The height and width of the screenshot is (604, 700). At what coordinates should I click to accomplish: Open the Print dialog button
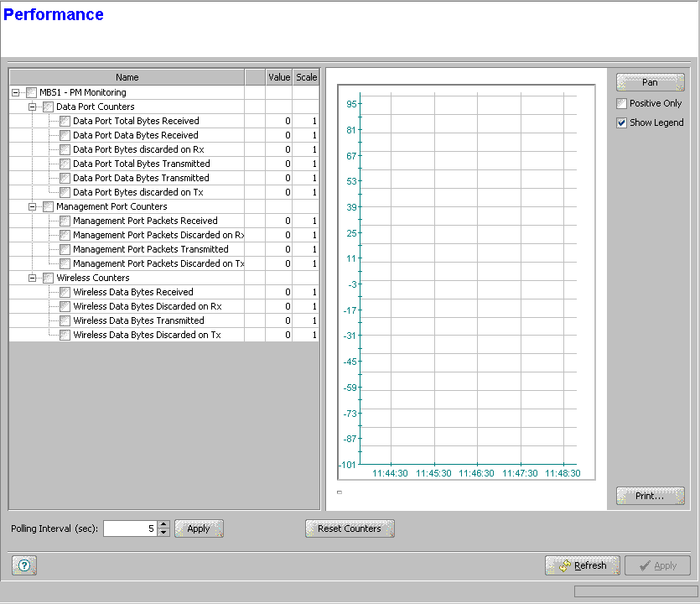(x=650, y=496)
